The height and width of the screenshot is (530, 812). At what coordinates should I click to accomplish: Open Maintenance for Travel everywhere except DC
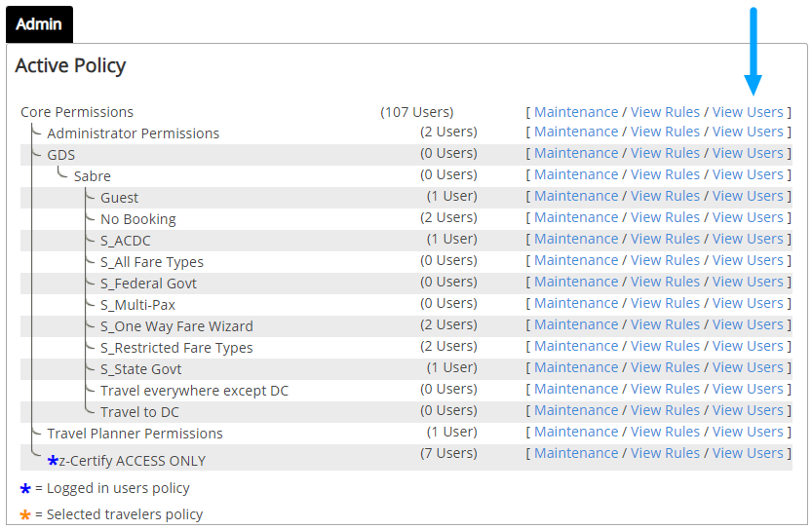pos(576,390)
